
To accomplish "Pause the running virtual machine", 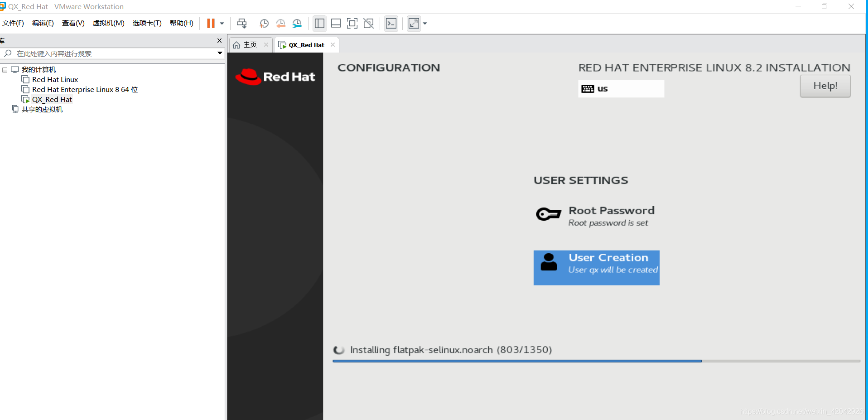I will tap(211, 24).
